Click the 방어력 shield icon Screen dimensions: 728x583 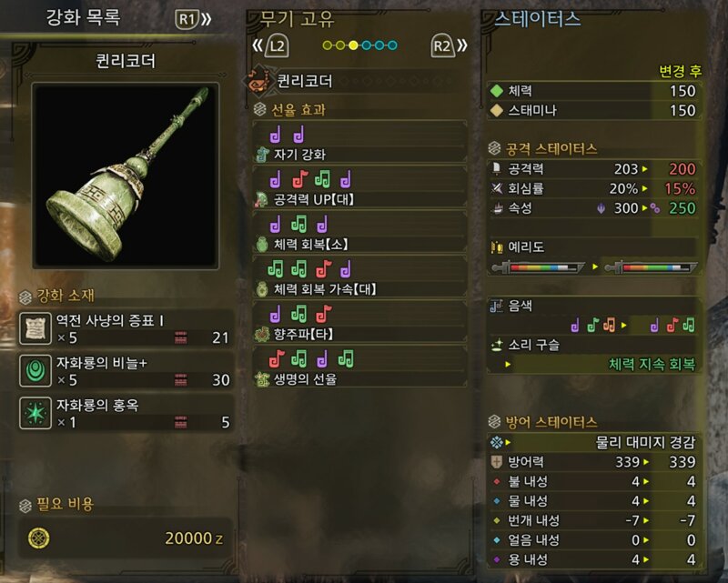point(496,461)
